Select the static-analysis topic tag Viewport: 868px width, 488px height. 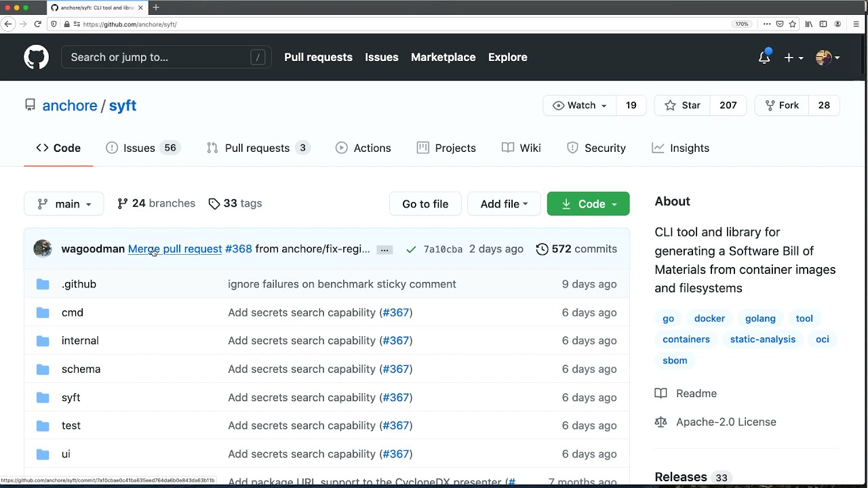click(763, 340)
